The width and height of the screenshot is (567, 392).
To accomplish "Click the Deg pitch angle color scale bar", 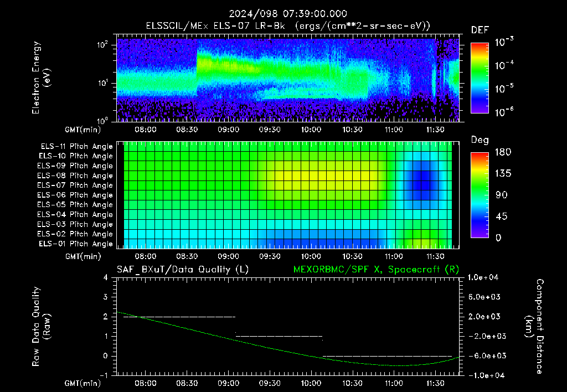I will [x=480, y=195].
